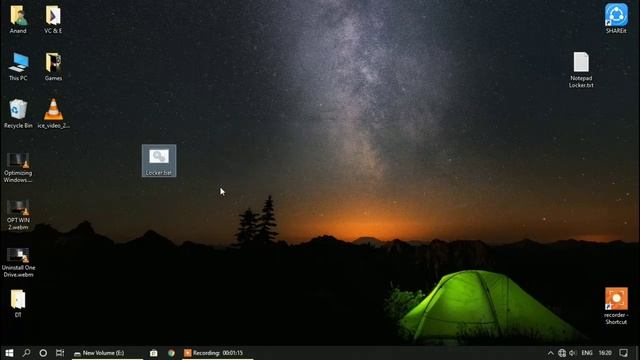
Task: Expand hidden system tray icons
Action: pos(550,353)
